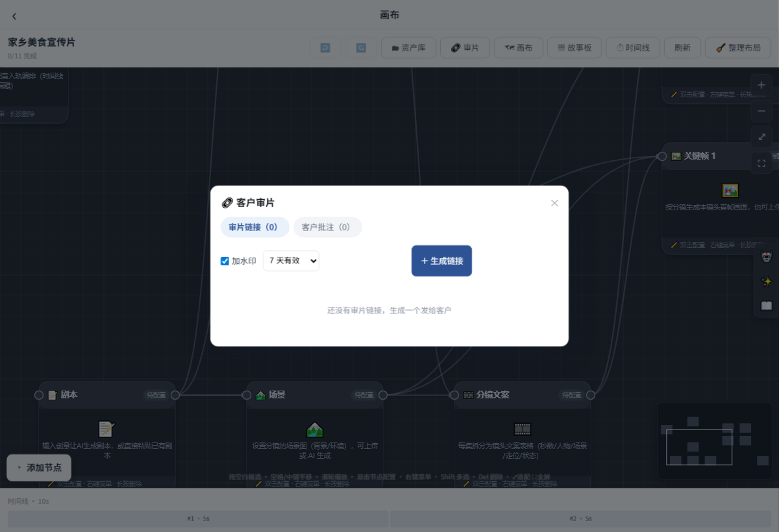This screenshot has width=779, height=532.
Task: Click the redo icon in toolbar
Action: point(361,47)
